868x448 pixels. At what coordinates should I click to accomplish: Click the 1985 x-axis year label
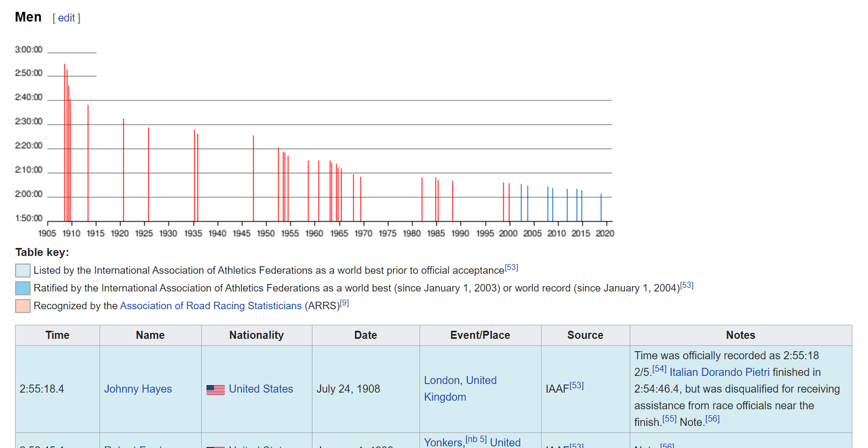click(x=436, y=233)
